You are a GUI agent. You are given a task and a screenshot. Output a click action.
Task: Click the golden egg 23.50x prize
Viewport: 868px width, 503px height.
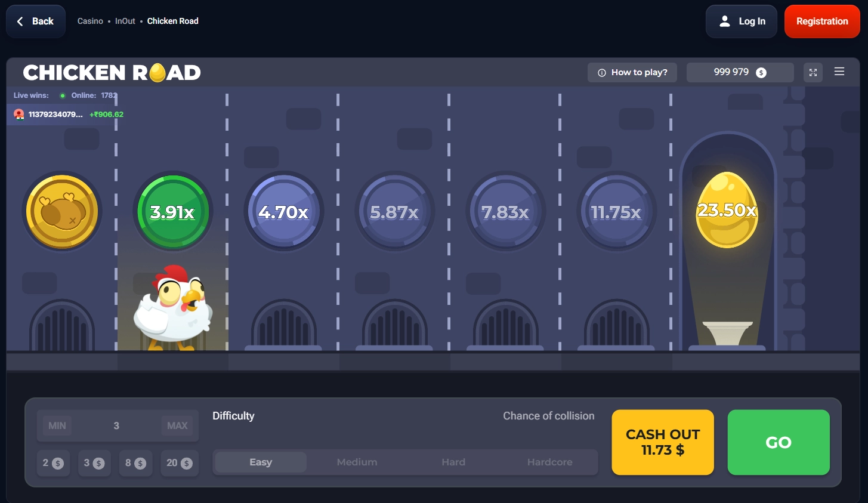tap(727, 210)
